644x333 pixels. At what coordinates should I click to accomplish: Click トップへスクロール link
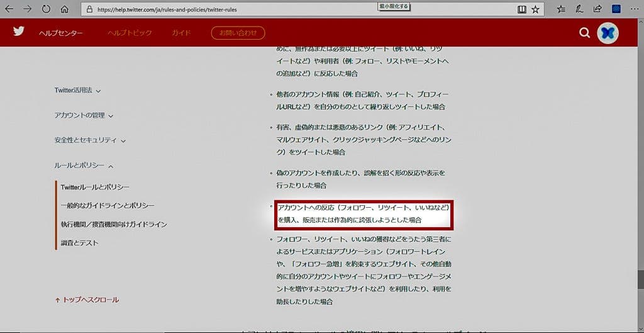87,300
